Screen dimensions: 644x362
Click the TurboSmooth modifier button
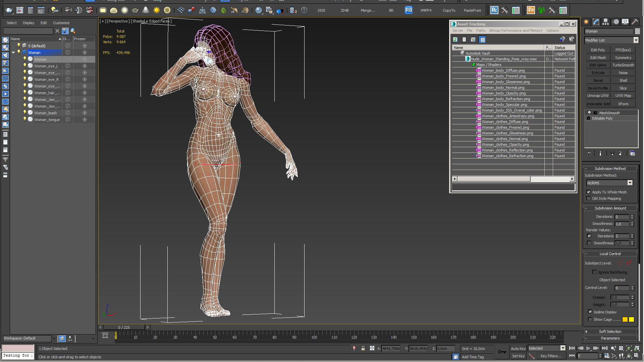tap(623, 65)
